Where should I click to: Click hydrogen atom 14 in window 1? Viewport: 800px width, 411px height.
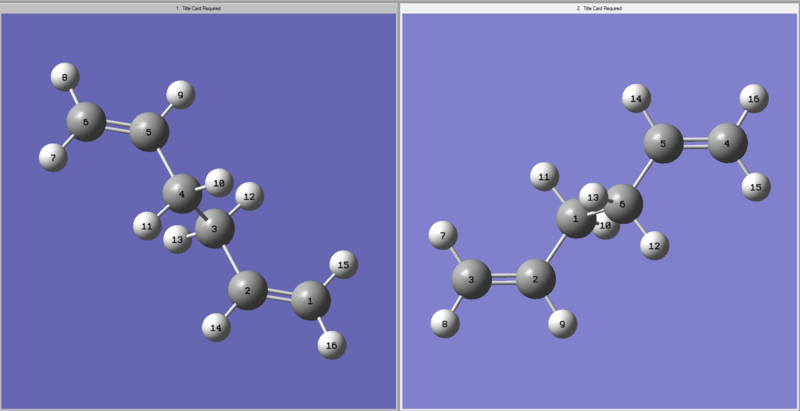click(216, 327)
